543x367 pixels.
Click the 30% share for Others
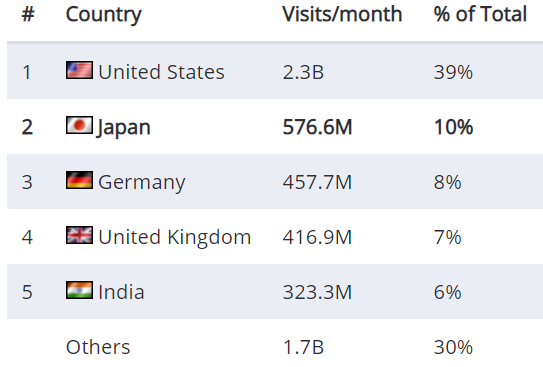click(453, 347)
